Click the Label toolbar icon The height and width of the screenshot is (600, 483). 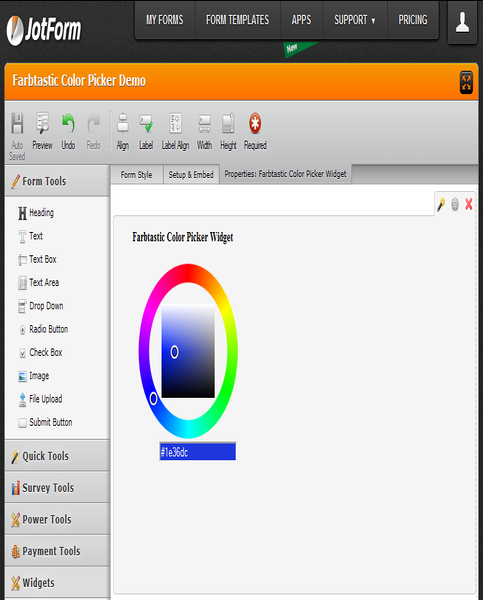pos(146,131)
